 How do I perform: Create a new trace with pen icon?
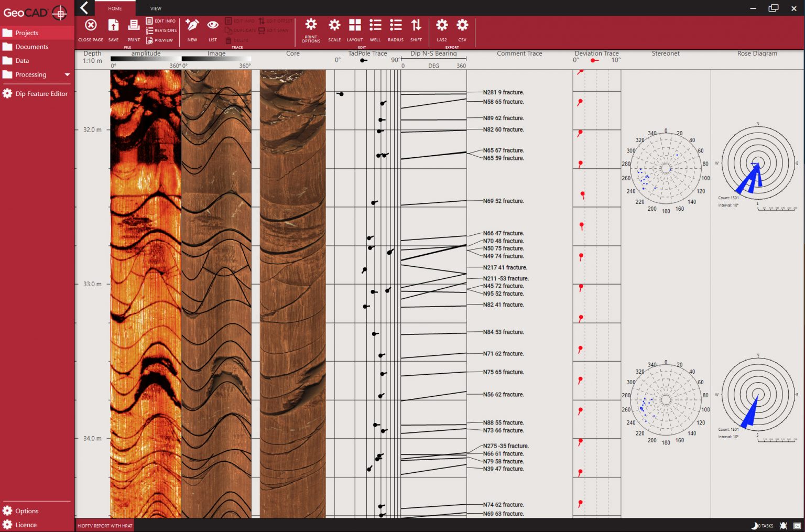pos(192,26)
